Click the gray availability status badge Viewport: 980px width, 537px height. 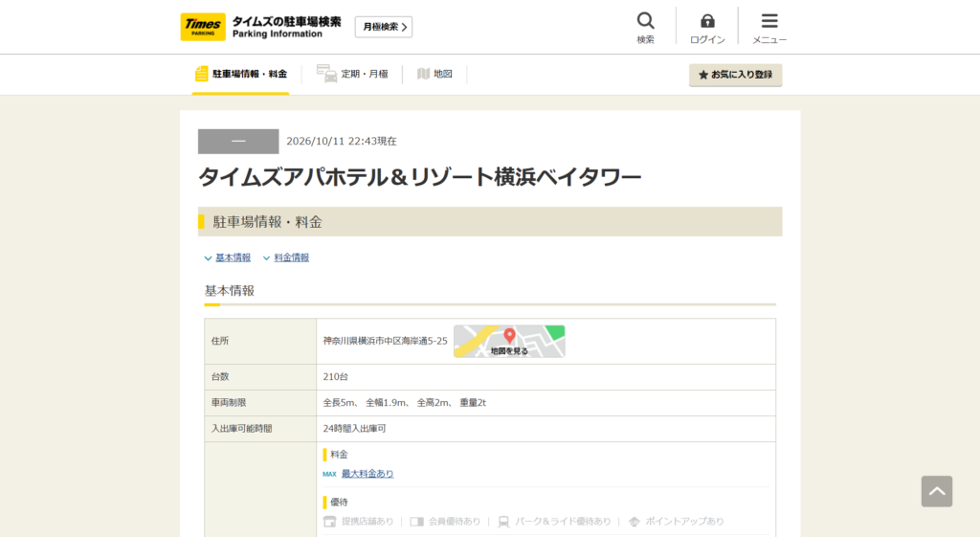[238, 142]
